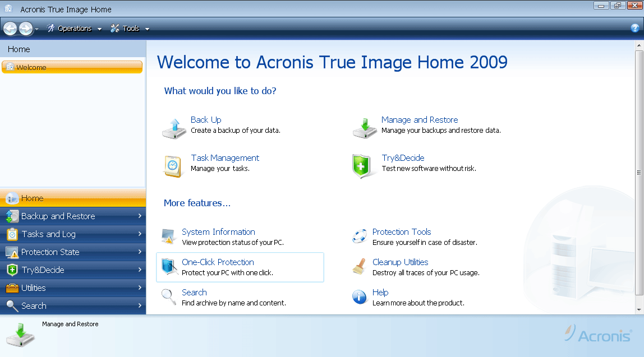The image size is (644, 357).
Task: Click the Home sidebar icon
Action: [12, 198]
